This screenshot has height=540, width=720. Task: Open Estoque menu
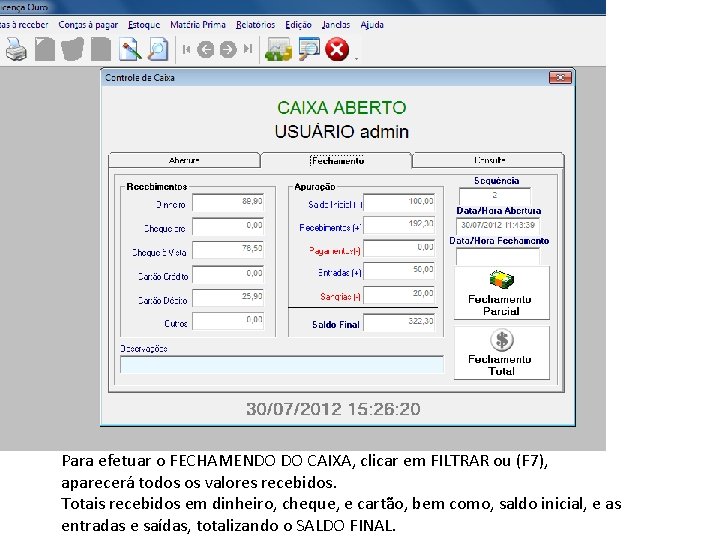pyautogui.click(x=144, y=25)
